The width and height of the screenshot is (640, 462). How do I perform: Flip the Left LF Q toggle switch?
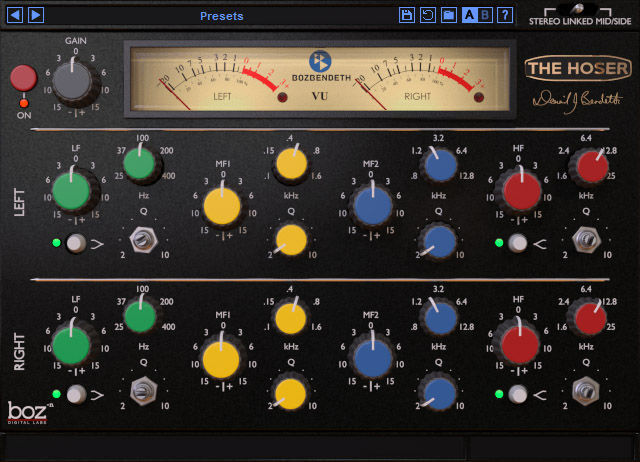tap(143, 241)
